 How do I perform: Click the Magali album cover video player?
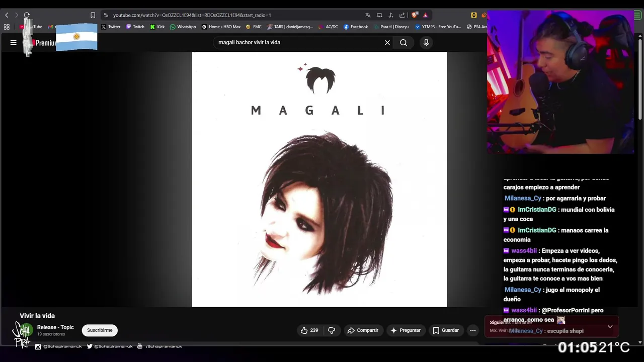(x=319, y=179)
